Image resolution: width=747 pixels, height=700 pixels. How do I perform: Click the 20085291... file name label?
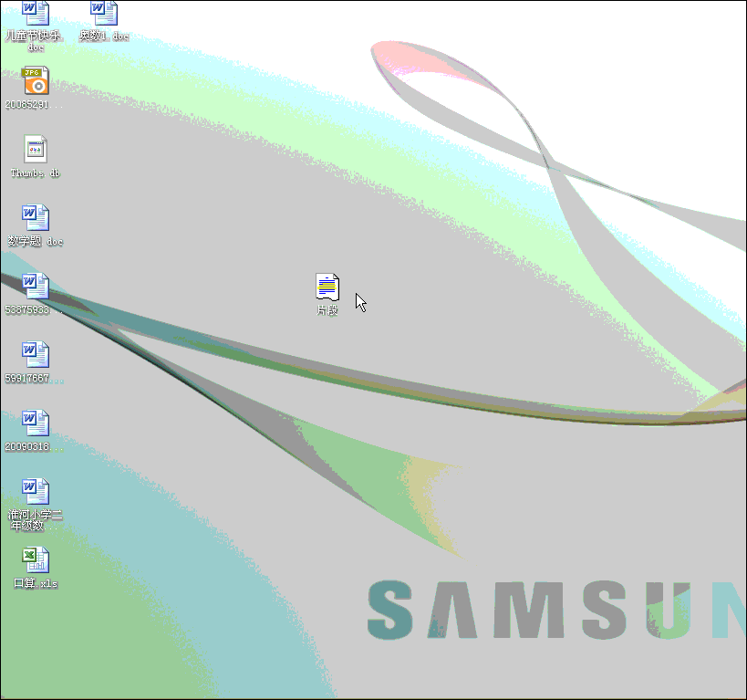click(34, 104)
